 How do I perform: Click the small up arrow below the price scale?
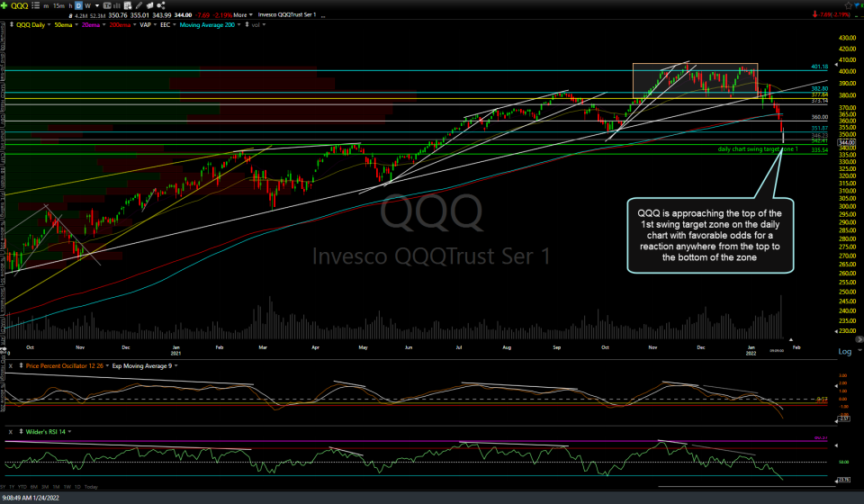point(791,339)
